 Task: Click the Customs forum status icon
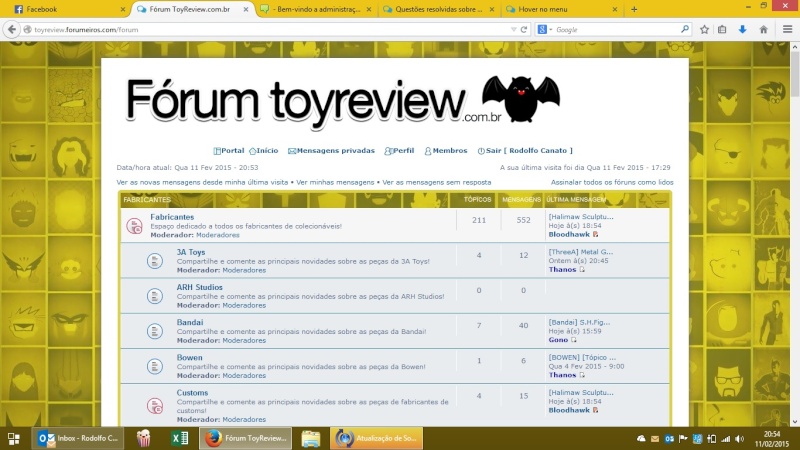click(155, 406)
